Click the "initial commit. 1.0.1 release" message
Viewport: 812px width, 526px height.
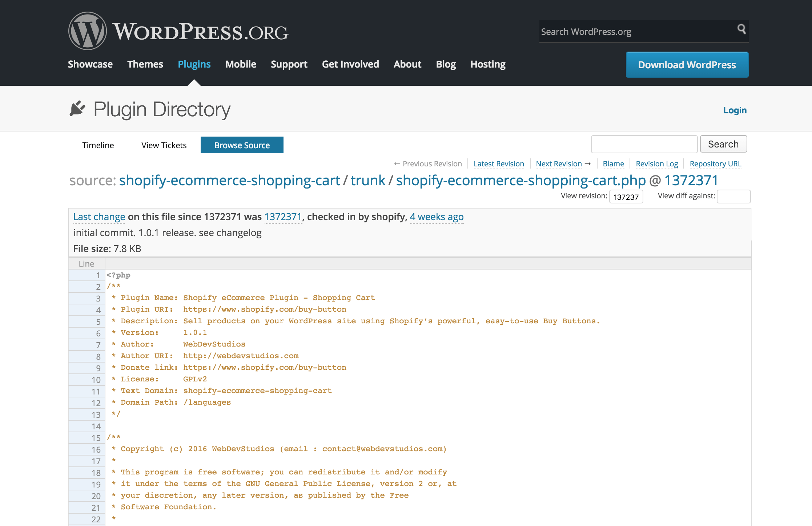click(167, 233)
